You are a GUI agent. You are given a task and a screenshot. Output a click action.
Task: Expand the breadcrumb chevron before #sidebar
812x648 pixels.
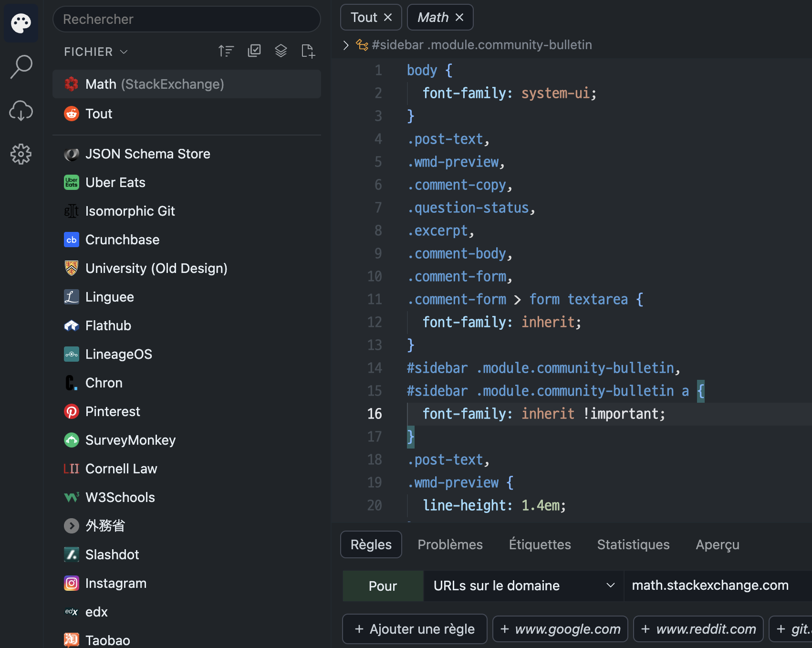tap(346, 45)
